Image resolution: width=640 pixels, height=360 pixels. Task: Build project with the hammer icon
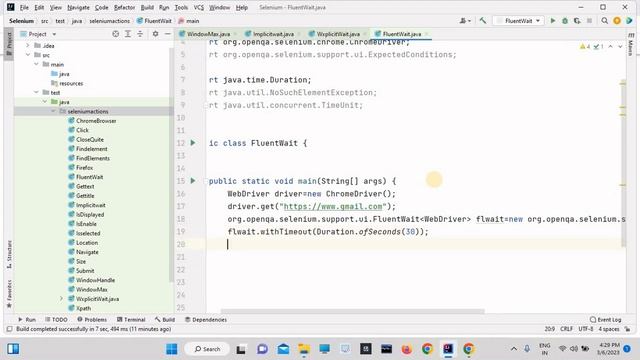click(x=482, y=20)
